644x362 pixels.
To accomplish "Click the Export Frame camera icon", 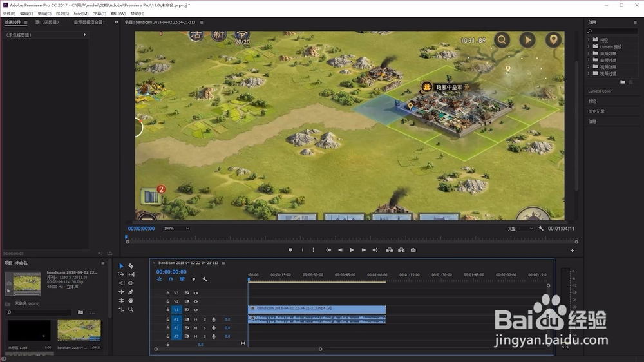I will coord(413,250).
